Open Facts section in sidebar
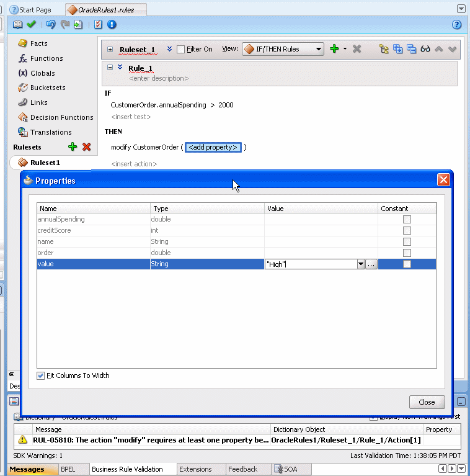The image size is (470, 476). point(38,43)
